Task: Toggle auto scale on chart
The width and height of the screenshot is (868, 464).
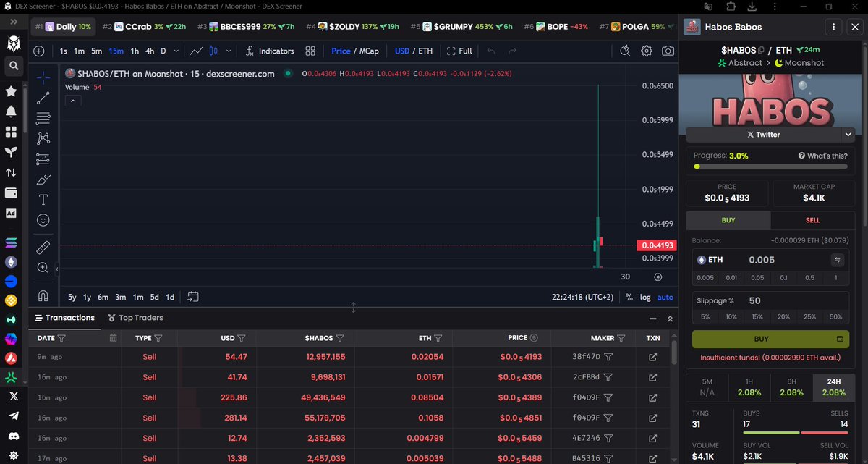Action: pos(665,297)
